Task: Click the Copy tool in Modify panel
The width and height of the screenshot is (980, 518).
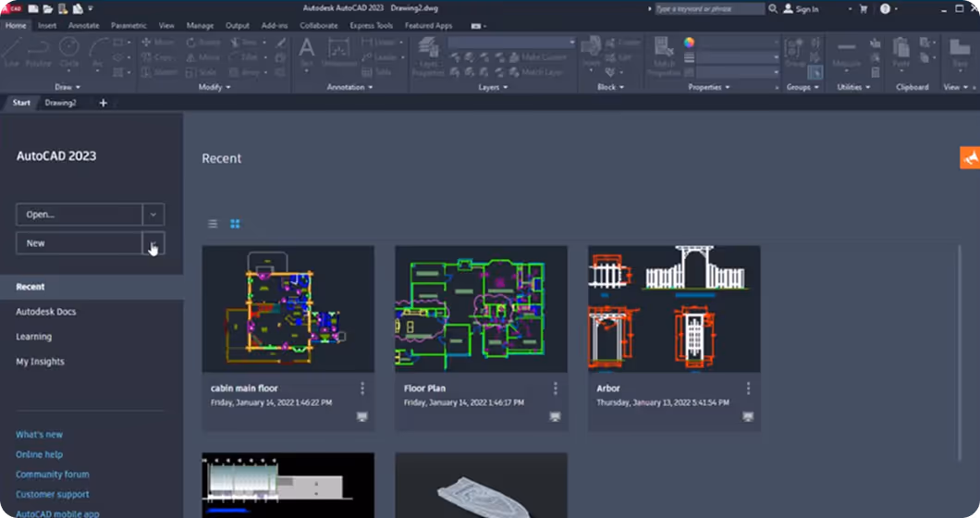Action: [x=157, y=57]
